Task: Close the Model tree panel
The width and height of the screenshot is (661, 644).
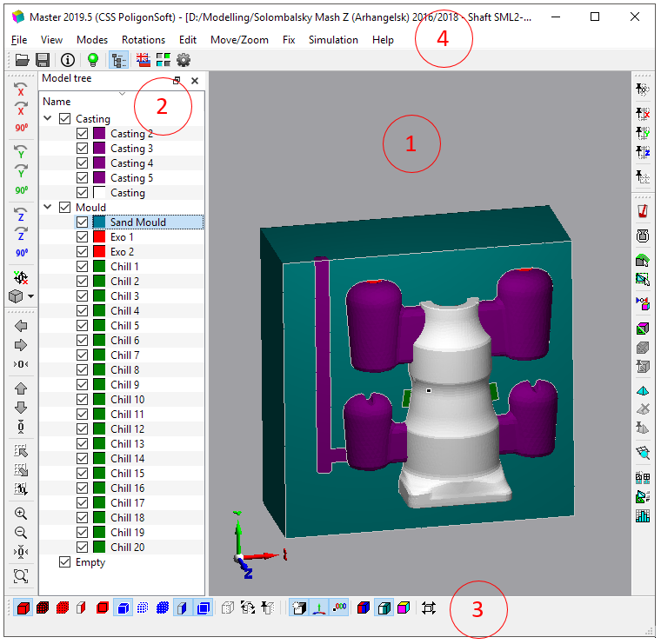Action: tap(195, 80)
